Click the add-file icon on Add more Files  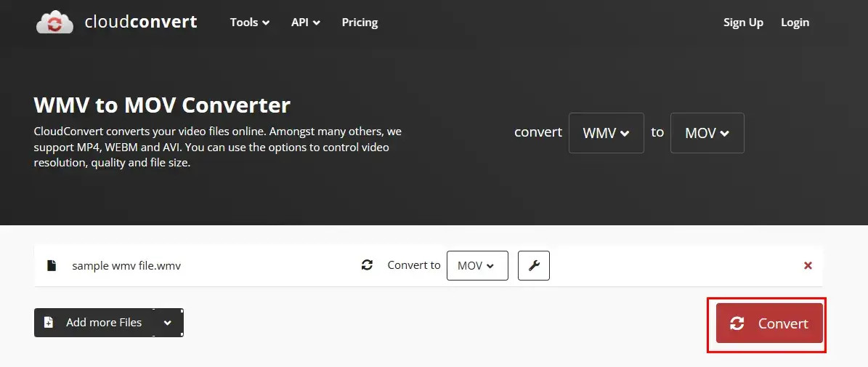click(x=49, y=322)
